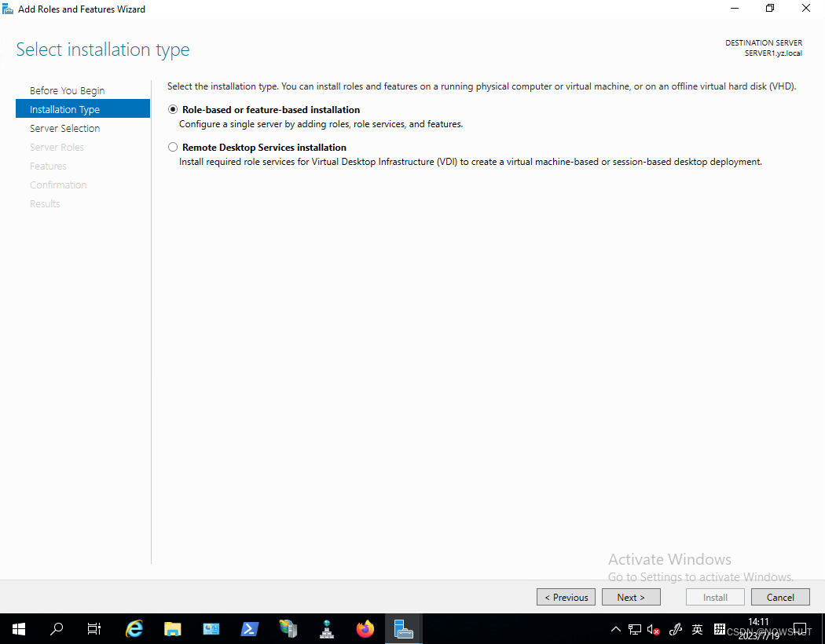
Task: Open Installation Type step in sidebar
Action: click(82, 109)
